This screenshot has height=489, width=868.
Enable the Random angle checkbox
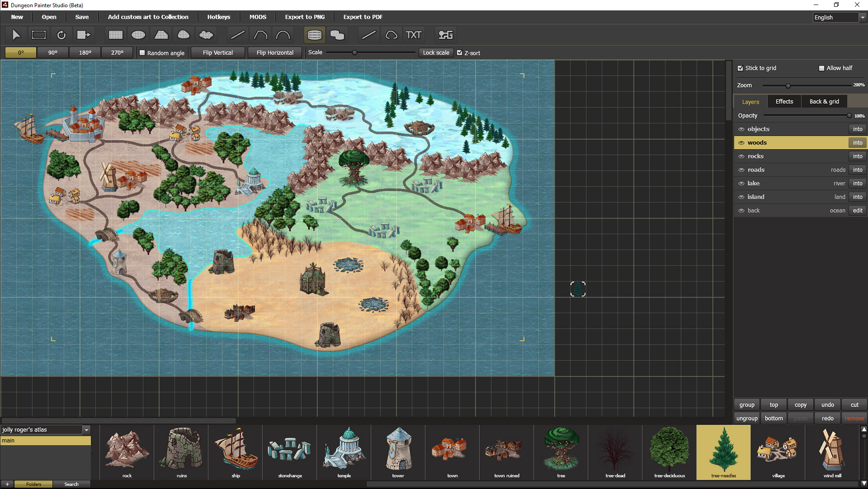click(142, 53)
